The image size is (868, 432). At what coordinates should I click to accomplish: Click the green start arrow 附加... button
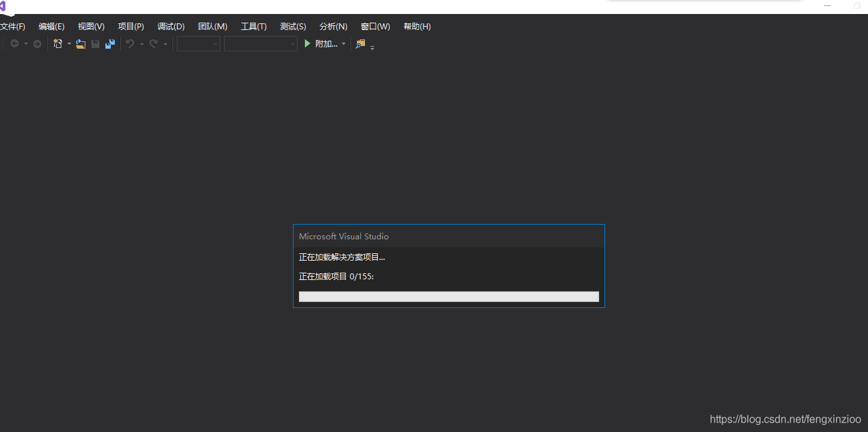click(x=322, y=44)
